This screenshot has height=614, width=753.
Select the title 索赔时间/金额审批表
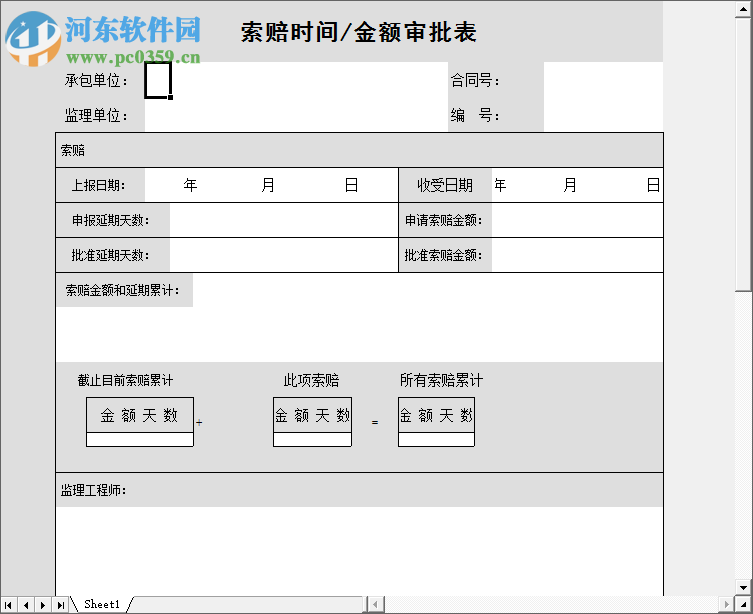click(358, 33)
